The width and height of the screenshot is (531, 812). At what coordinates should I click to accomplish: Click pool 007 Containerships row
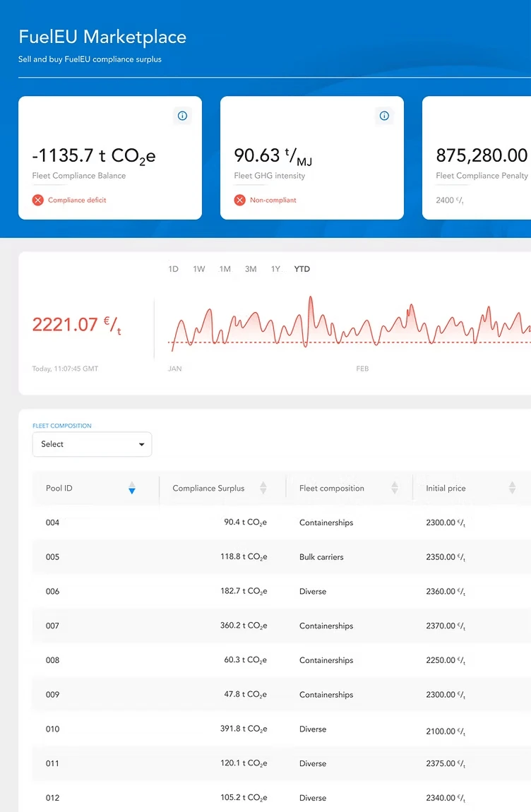282,626
